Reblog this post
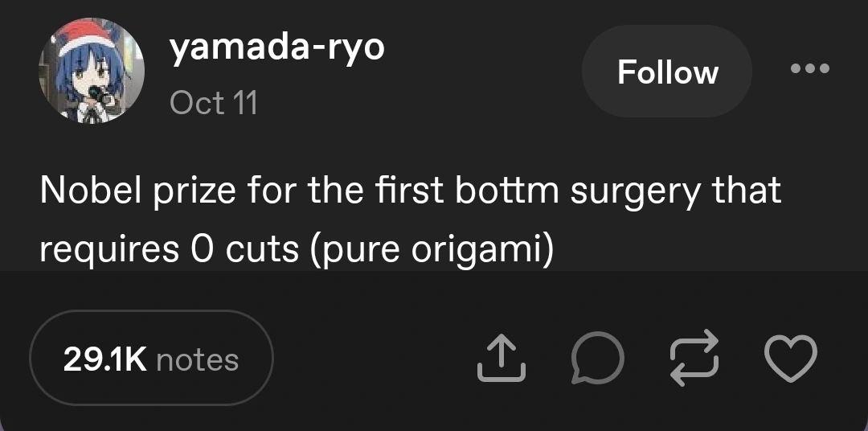Viewport: 868px width, 431px height. click(693, 358)
